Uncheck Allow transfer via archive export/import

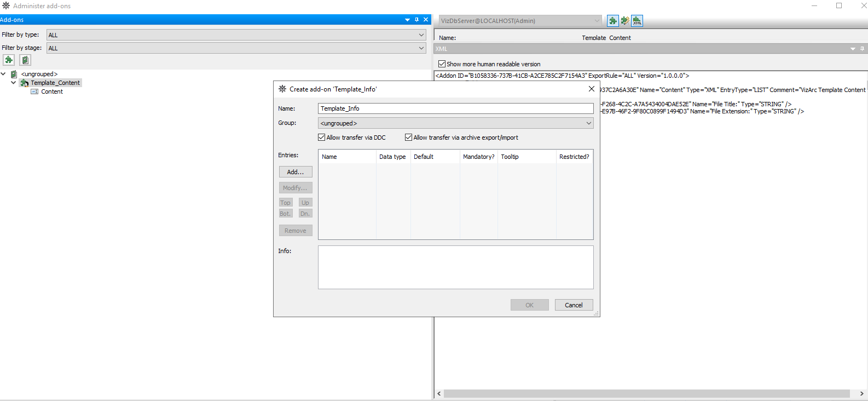[409, 138]
